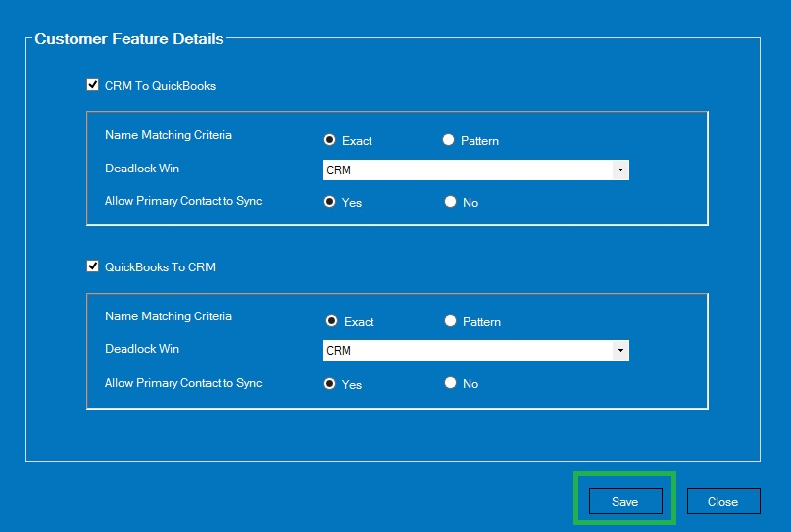Click Deadlock Win label in QuickBooks To CRM

point(142,349)
